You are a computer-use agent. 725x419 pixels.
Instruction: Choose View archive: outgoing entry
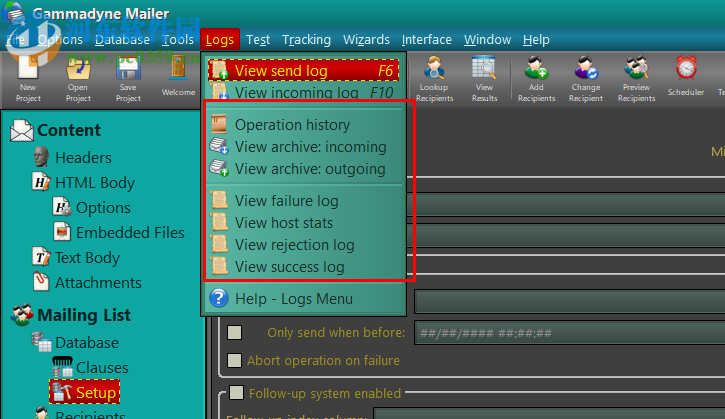(303, 169)
